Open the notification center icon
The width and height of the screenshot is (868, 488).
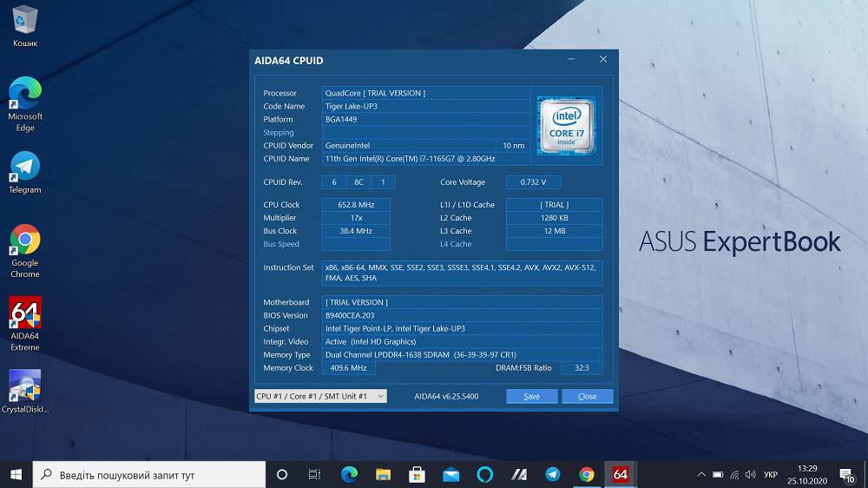coord(847,475)
